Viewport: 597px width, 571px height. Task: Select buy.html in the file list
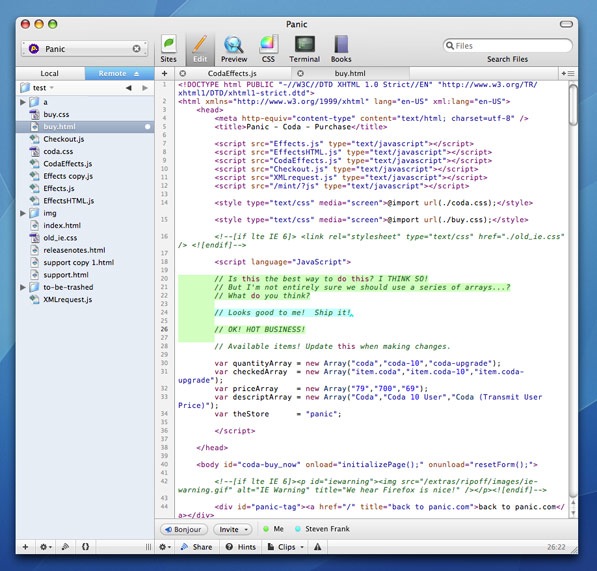tap(85, 126)
